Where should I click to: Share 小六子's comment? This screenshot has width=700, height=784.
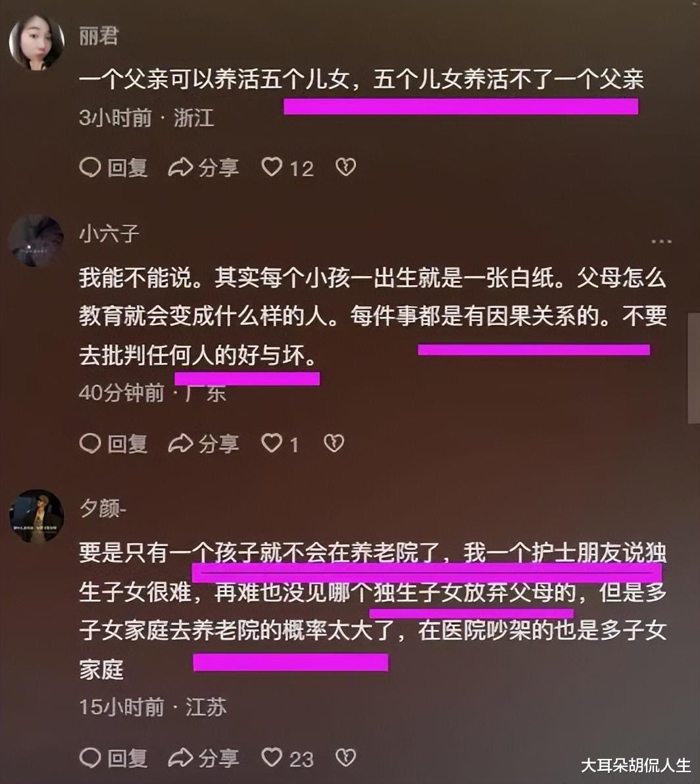point(203,443)
